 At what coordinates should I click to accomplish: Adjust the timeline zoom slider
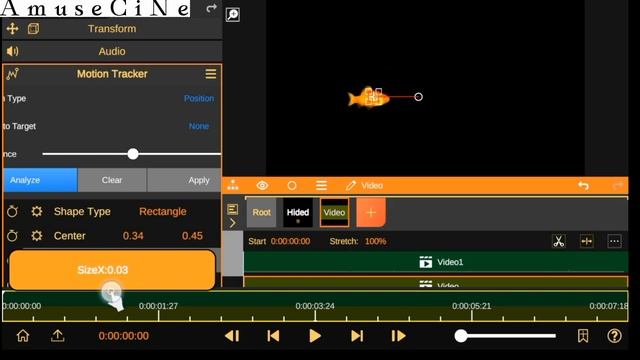coord(505,336)
